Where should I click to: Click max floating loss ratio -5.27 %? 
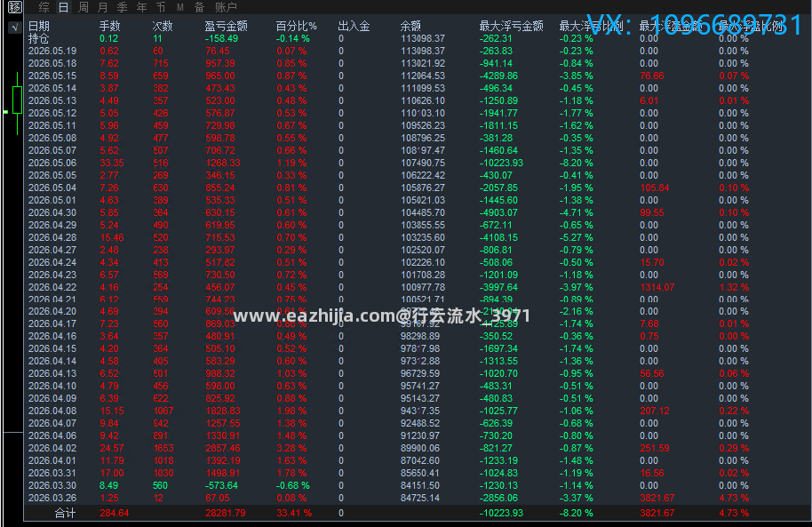[577, 237]
